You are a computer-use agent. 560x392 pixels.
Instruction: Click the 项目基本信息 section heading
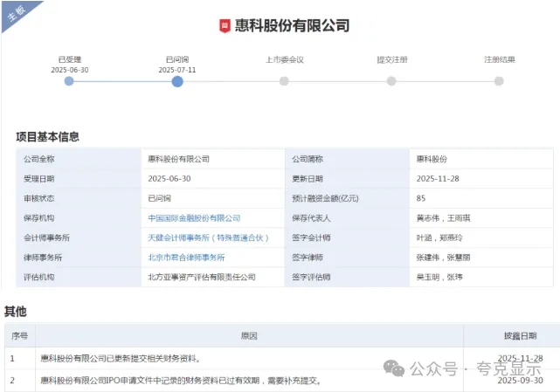click(x=47, y=137)
